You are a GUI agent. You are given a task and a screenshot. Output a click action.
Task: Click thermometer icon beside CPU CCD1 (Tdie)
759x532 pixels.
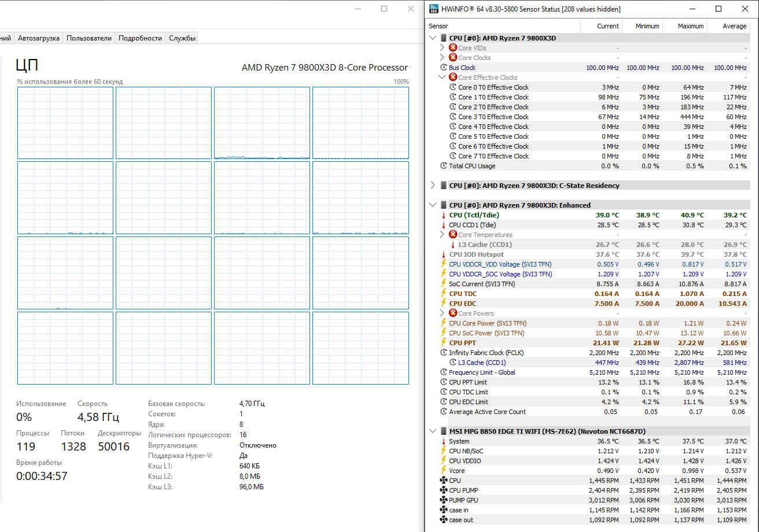(444, 225)
